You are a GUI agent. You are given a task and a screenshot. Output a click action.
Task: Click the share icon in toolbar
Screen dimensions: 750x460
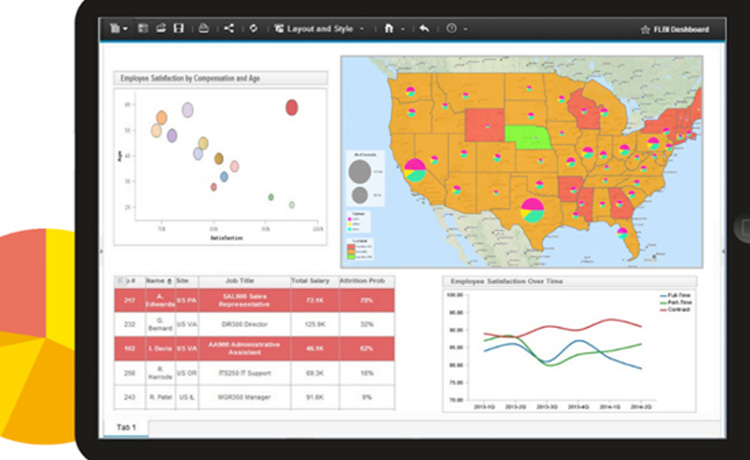(x=229, y=29)
